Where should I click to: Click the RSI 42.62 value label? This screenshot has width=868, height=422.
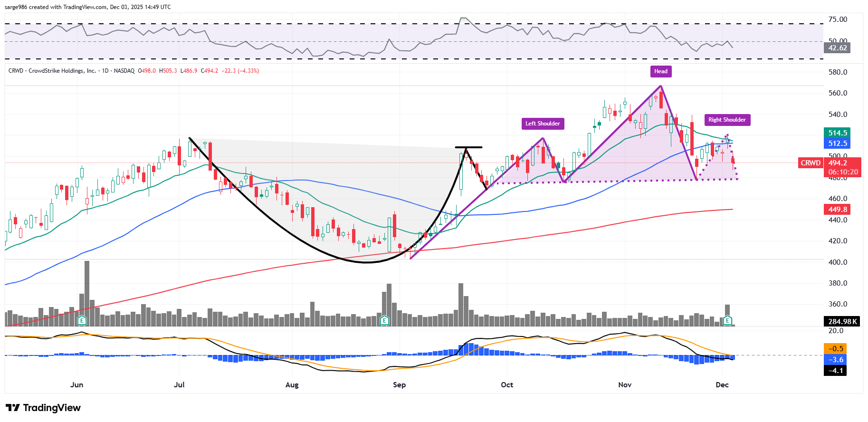tap(837, 48)
